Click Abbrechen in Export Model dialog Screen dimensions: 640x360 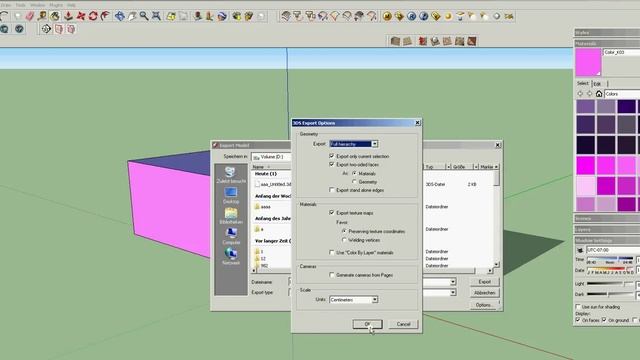484,293
